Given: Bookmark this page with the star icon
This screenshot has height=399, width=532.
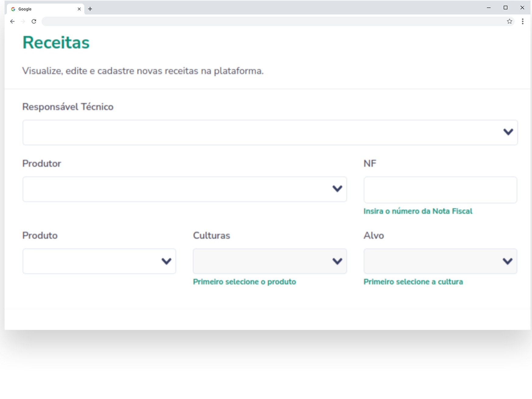Looking at the screenshot, I should pos(509,21).
